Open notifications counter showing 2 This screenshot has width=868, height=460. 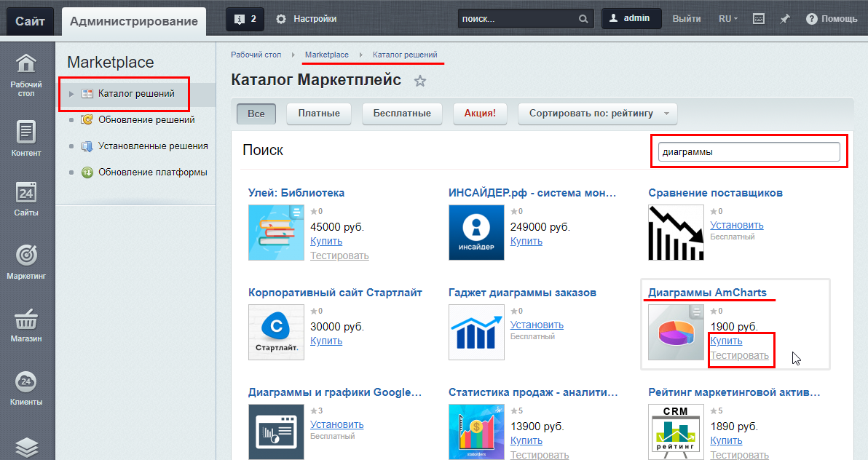pos(245,19)
